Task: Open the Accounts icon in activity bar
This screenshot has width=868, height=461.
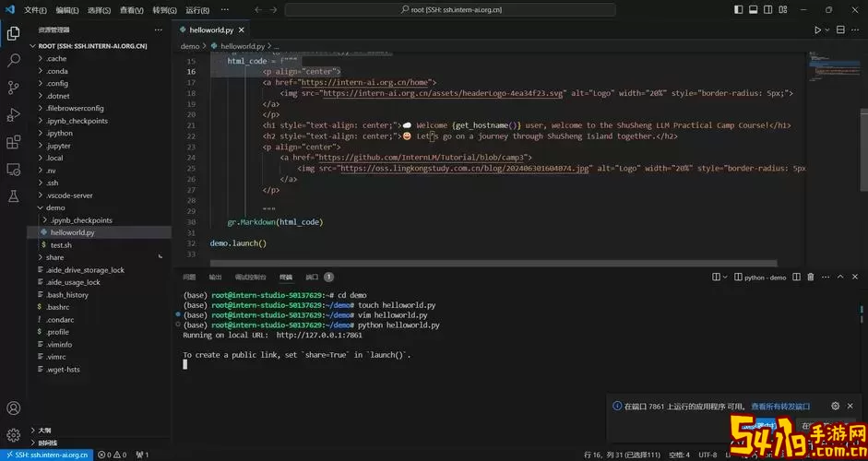Action: 13,408
